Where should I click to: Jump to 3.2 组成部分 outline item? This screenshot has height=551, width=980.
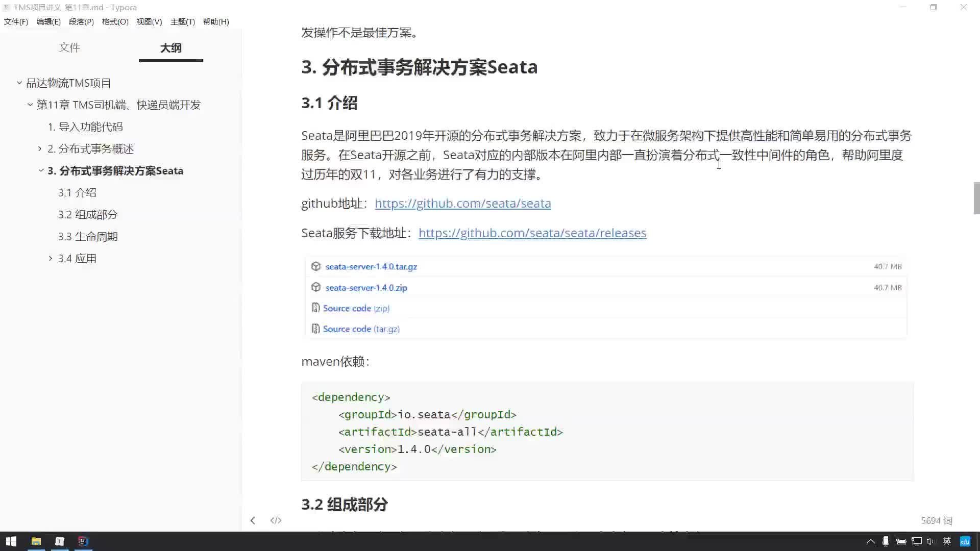(88, 214)
